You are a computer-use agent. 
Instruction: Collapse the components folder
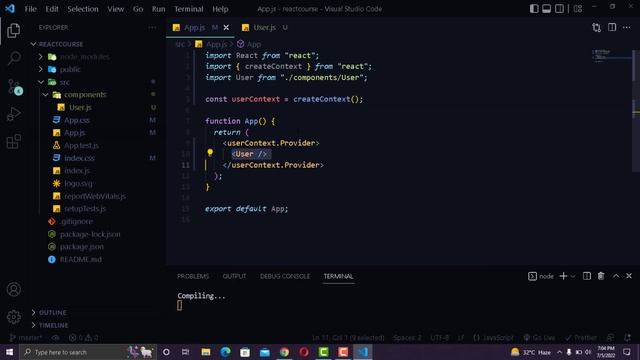[x=45, y=95]
